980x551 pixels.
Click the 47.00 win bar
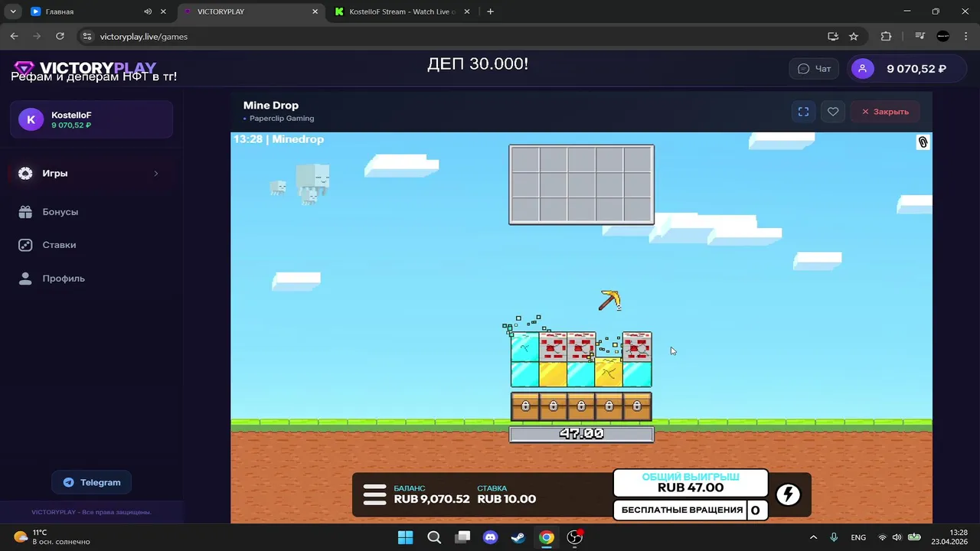coord(581,434)
